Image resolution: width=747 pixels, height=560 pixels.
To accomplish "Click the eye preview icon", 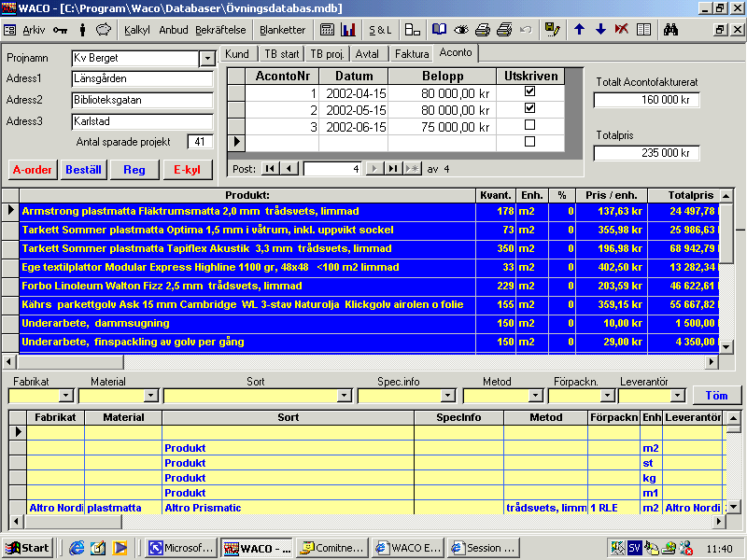I will pyautogui.click(x=460, y=30).
